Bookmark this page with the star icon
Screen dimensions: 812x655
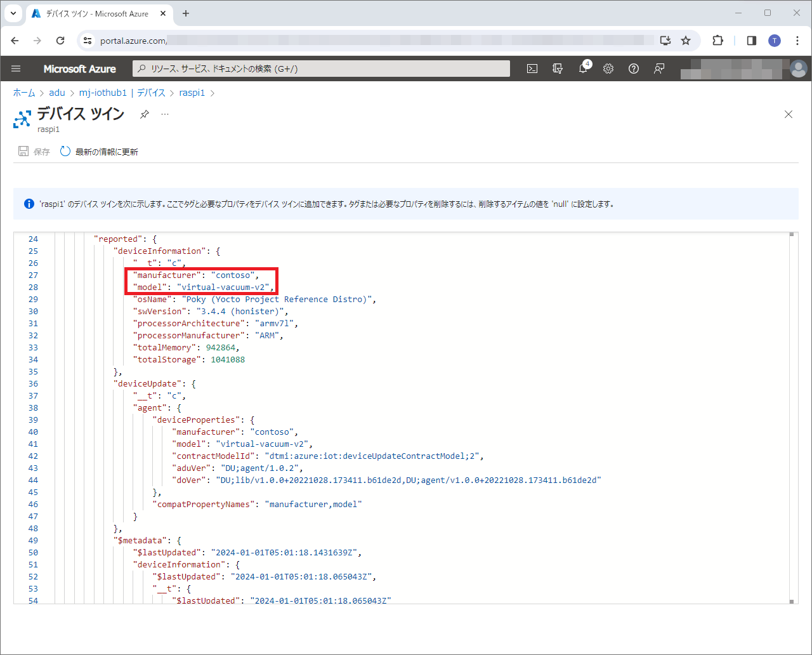(x=686, y=41)
